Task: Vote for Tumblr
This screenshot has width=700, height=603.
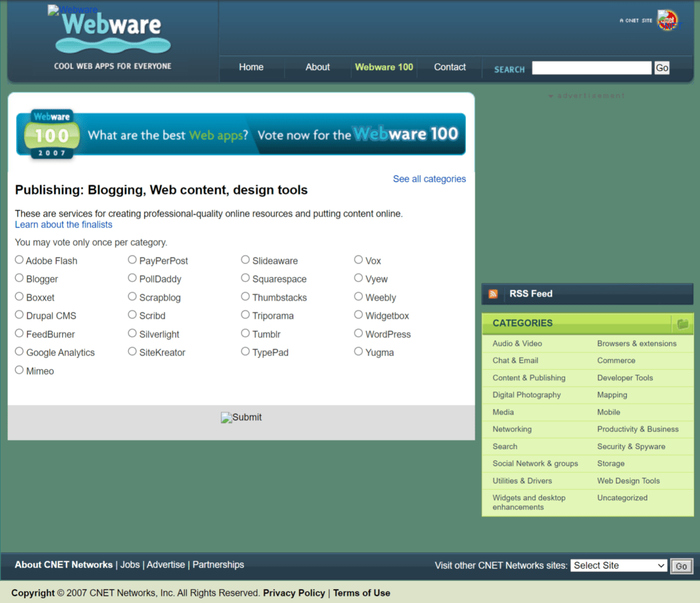Action: coord(245,334)
